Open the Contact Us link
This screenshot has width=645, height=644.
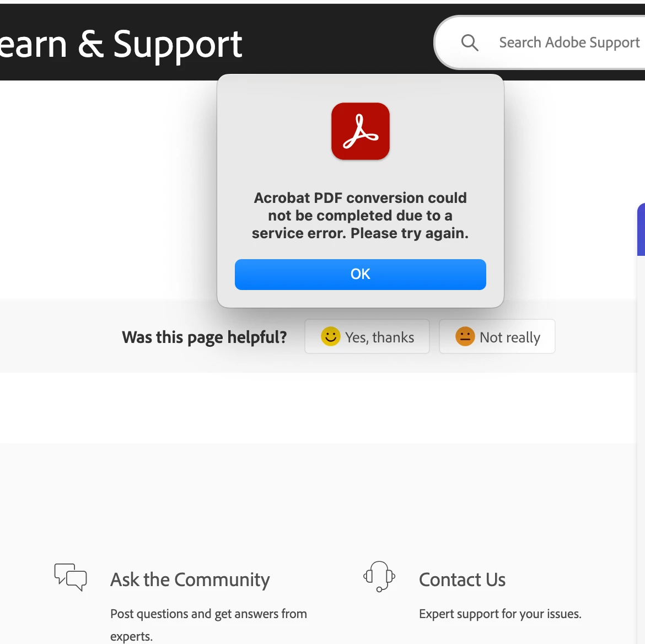(462, 579)
